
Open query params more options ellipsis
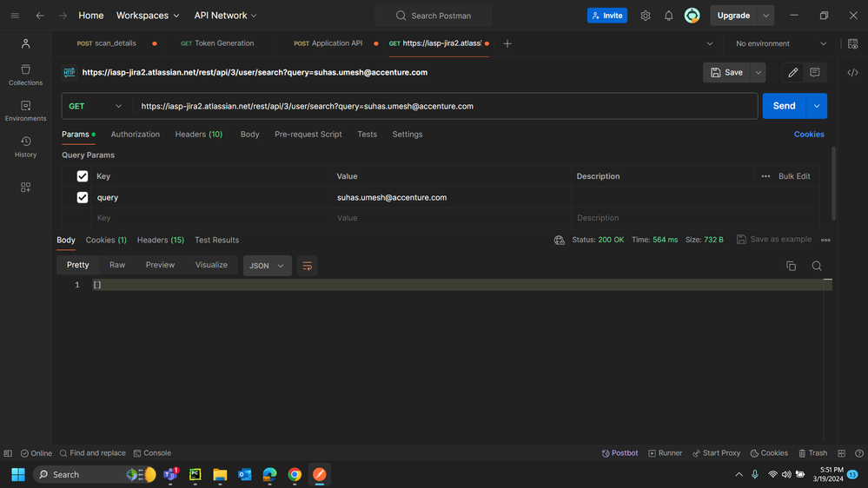765,176
